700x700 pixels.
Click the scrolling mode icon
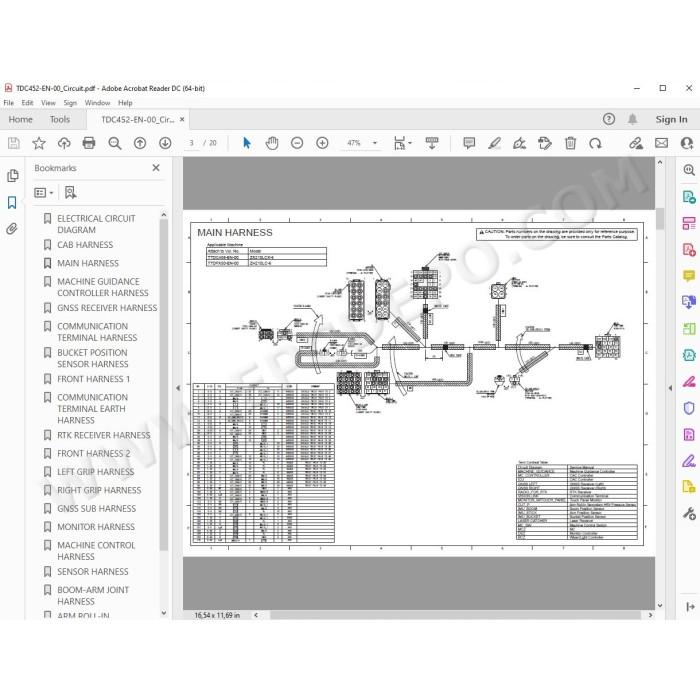tap(432, 143)
